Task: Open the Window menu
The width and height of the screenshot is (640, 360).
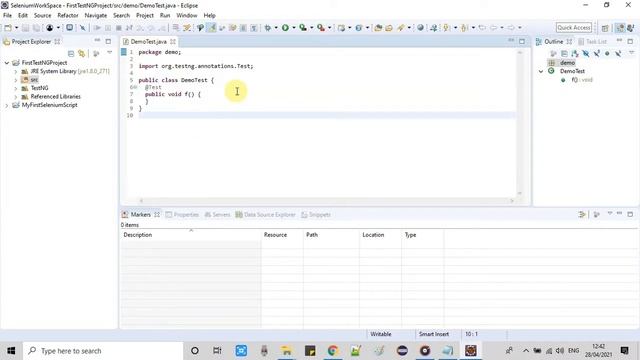Action: tap(187, 16)
